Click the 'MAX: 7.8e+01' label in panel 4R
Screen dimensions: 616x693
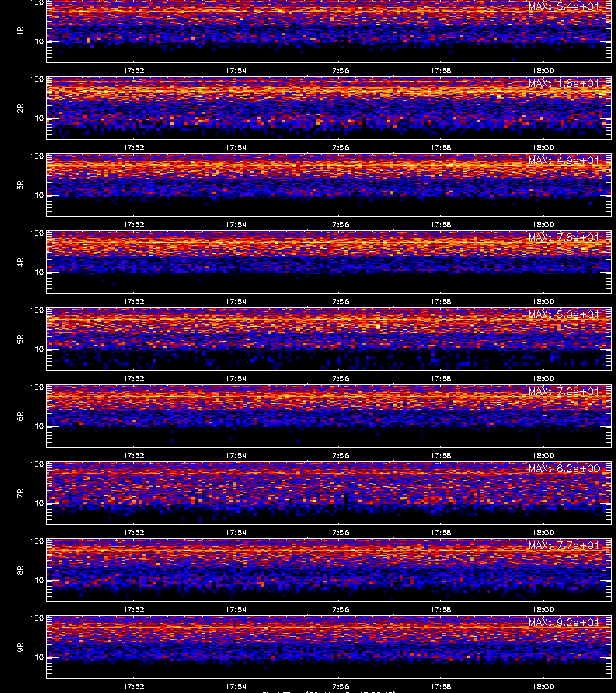pyautogui.click(x=564, y=237)
